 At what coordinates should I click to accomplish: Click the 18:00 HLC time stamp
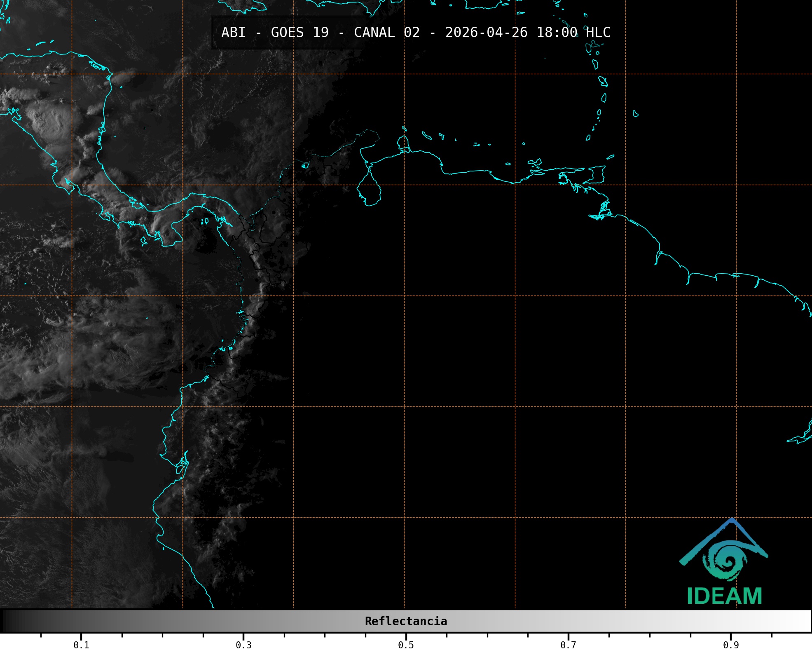click(573, 33)
